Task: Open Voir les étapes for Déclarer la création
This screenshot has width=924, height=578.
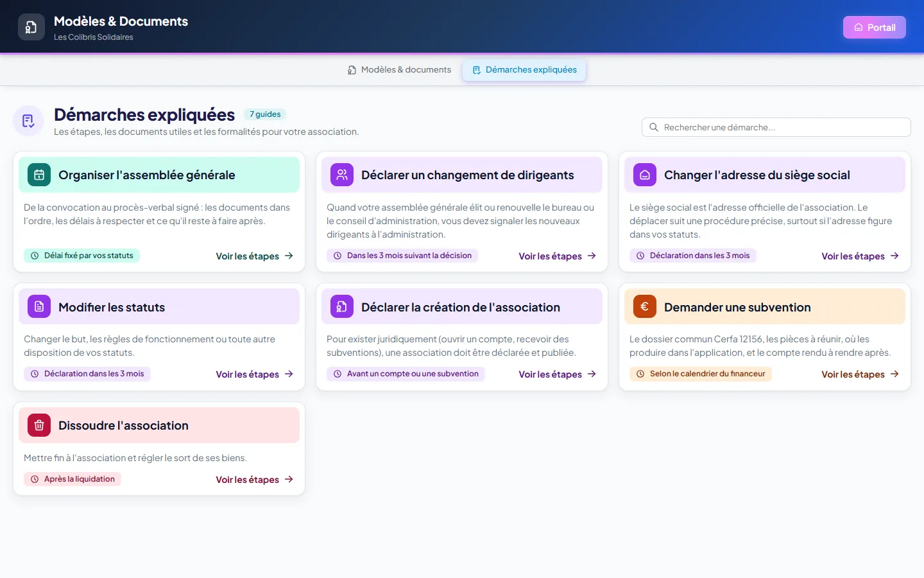Action: point(558,374)
